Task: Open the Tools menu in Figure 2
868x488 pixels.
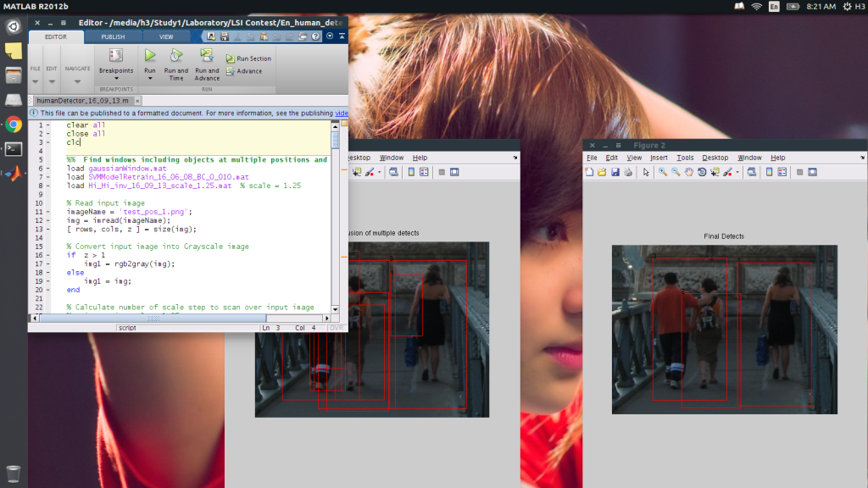Action: [x=685, y=158]
